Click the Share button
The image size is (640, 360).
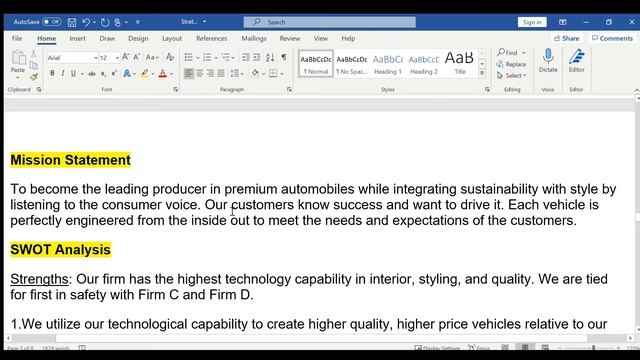[x=567, y=38]
